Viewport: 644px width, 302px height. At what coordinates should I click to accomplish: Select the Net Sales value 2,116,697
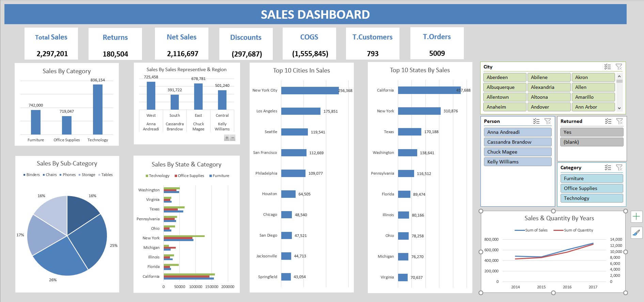coord(183,54)
